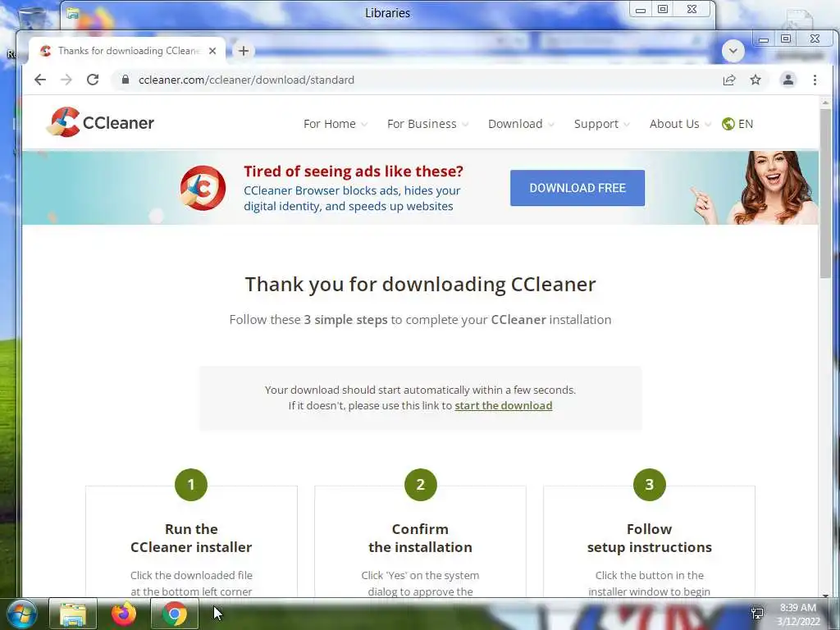This screenshot has width=840, height=630.
Task: Launch Firefox from the taskbar
Action: pos(124,614)
